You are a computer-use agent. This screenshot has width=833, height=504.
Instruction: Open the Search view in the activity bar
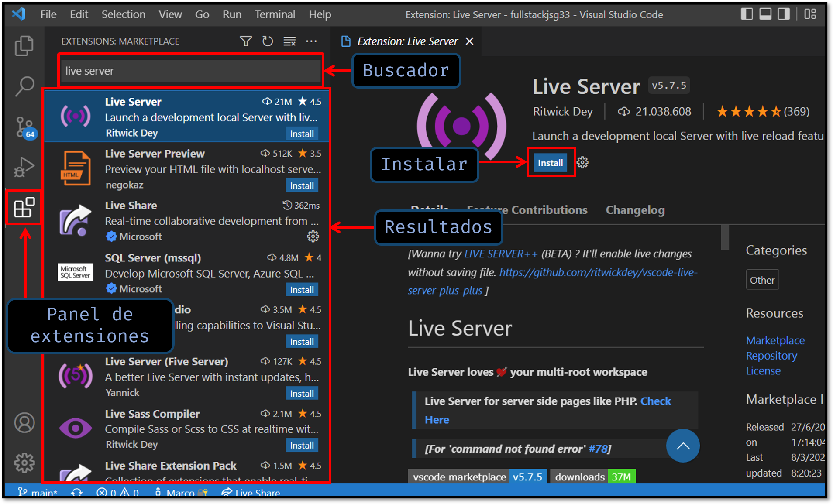point(24,86)
